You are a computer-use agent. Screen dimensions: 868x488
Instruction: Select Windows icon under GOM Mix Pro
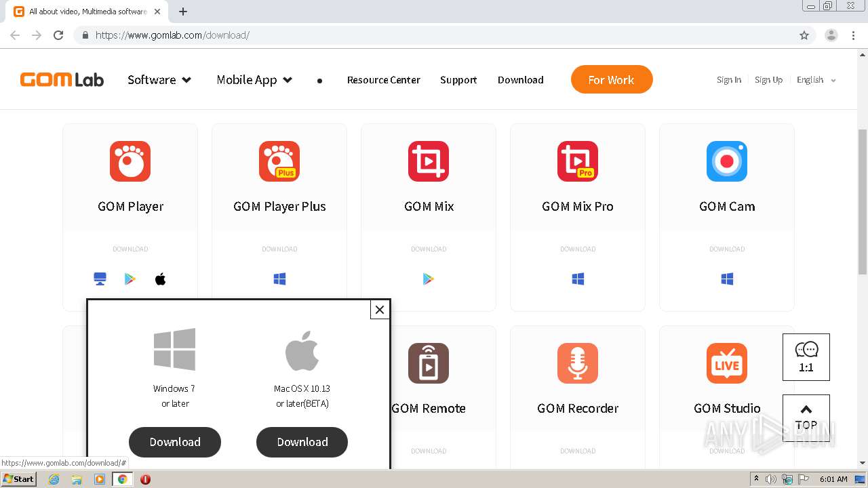coord(578,279)
